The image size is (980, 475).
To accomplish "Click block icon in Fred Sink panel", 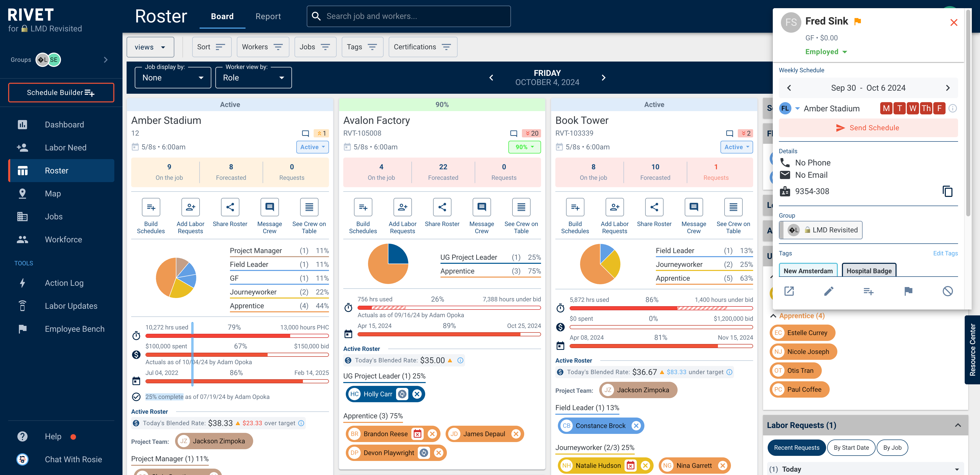I will (948, 291).
